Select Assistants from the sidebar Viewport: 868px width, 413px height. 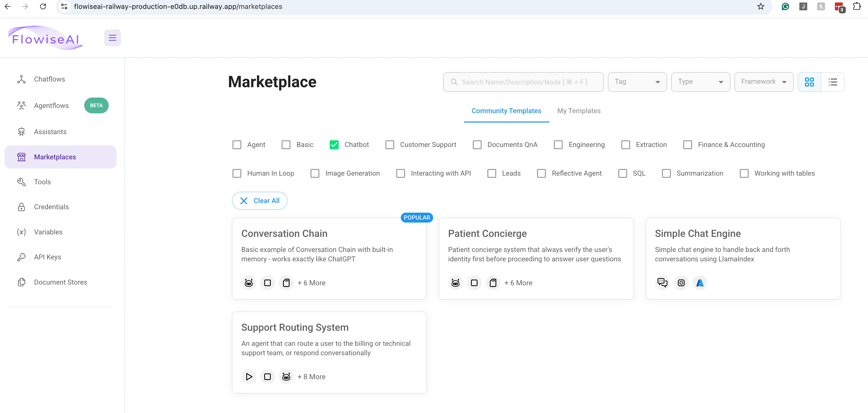pyautogui.click(x=50, y=132)
